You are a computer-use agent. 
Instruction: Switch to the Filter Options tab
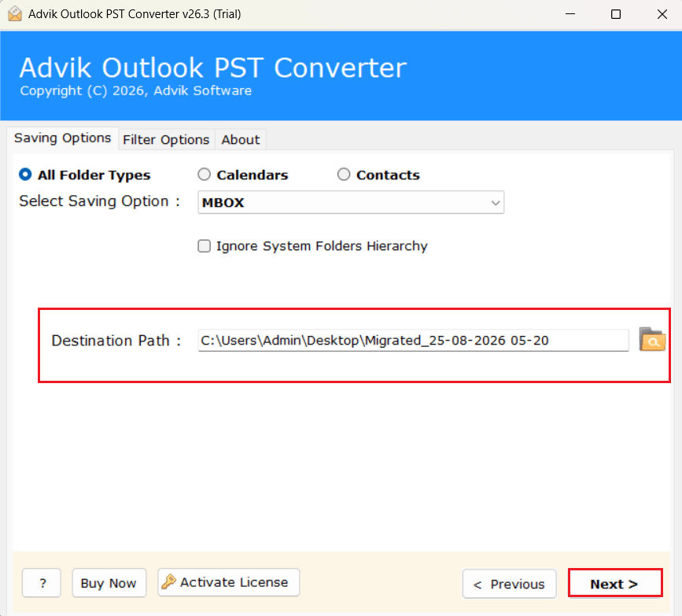166,140
